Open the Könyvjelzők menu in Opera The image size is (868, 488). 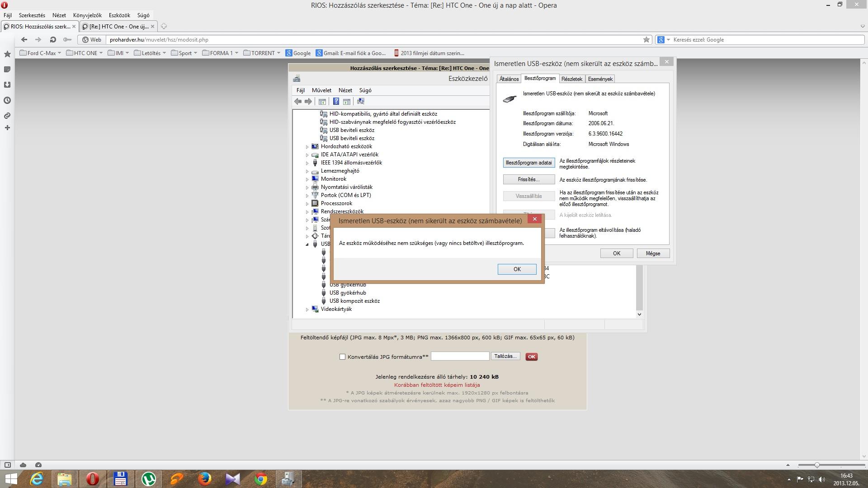tap(87, 15)
